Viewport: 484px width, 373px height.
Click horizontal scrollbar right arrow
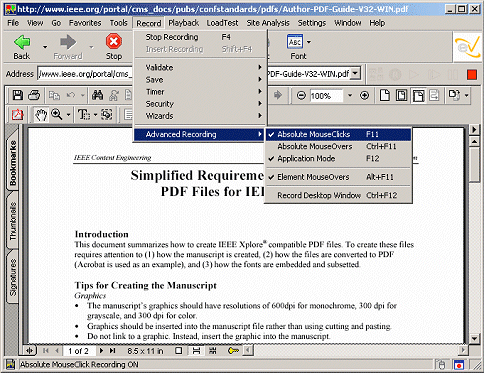[x=462, y=350]
